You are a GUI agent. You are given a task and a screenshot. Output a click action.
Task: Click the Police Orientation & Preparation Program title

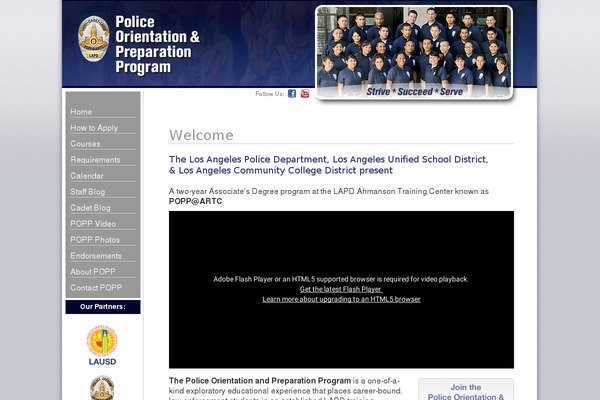click(x=157, y=44)
